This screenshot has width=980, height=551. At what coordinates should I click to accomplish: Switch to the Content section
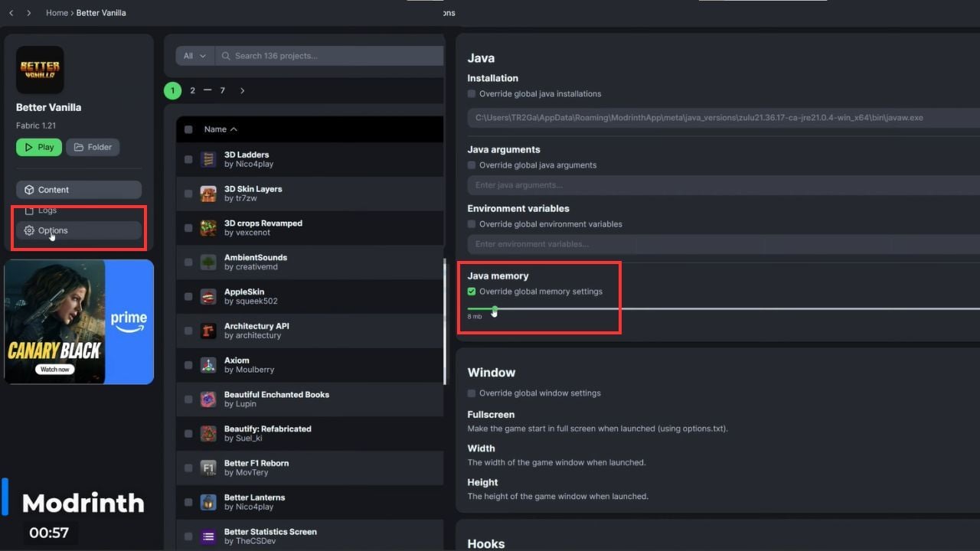[78, 190]
